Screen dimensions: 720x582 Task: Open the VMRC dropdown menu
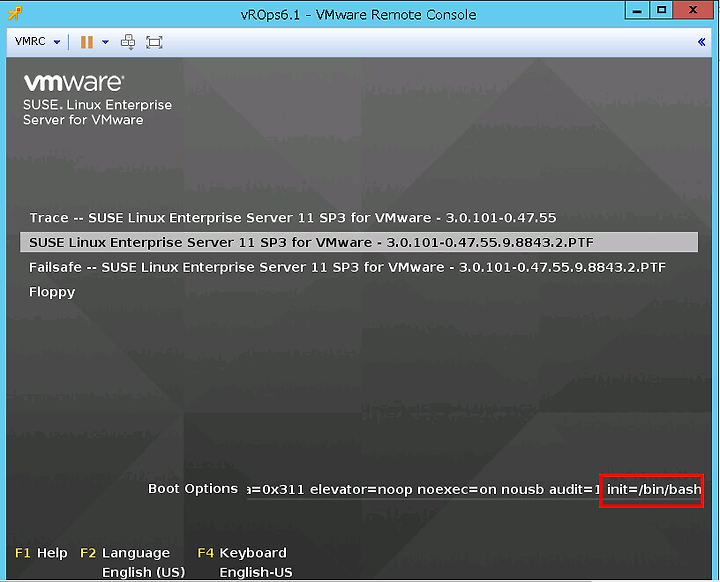[37, 42]
